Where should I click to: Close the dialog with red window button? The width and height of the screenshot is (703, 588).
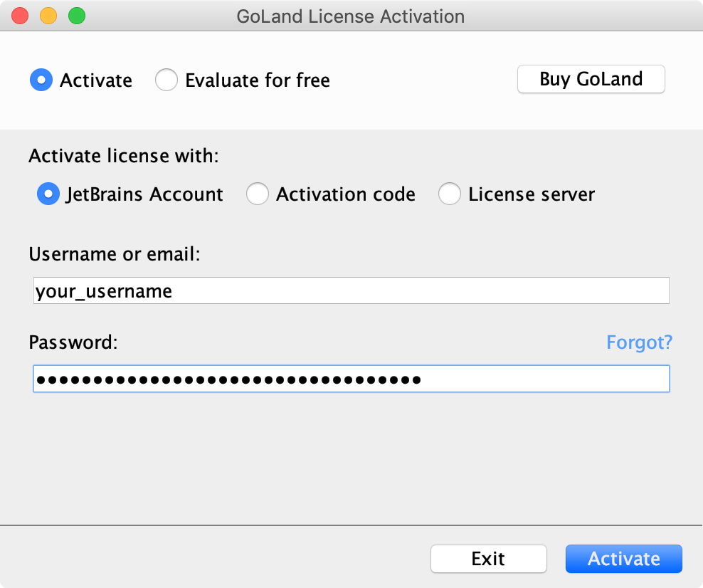pyautogui.click(x=20, y=16)
